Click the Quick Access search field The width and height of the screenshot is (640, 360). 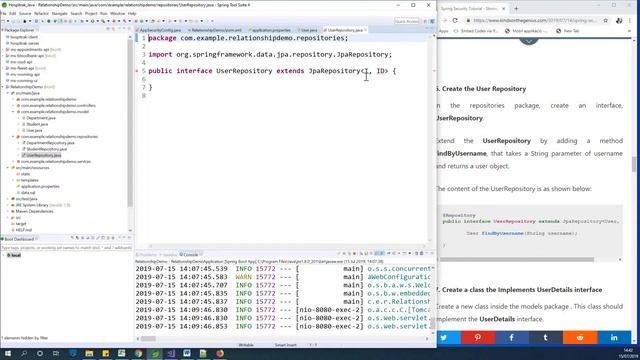tap(407, 21)
